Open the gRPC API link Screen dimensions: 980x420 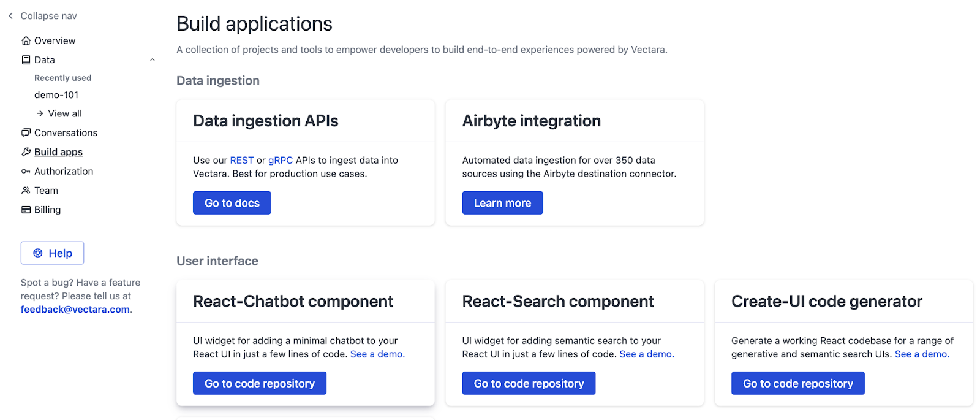click(x=281, y=160)
